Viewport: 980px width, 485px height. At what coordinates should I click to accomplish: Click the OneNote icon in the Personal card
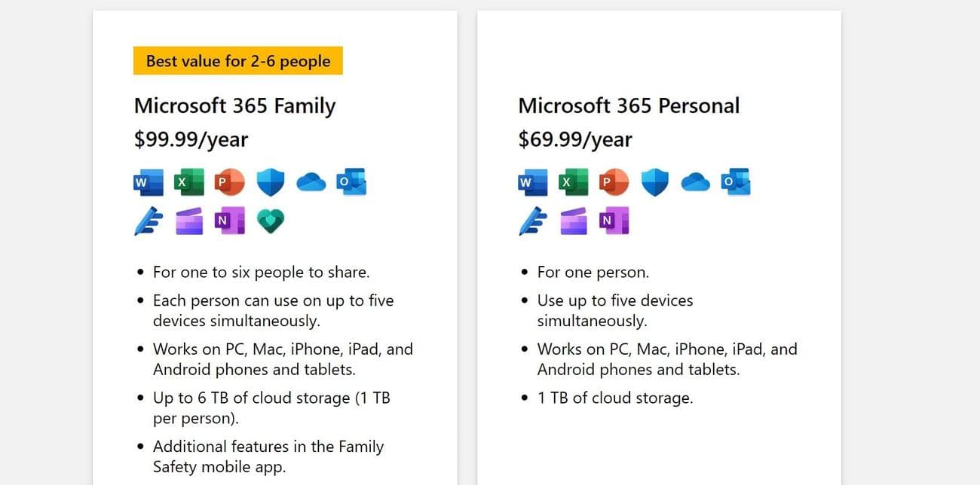pyautogui.click(x=614, y=221)
